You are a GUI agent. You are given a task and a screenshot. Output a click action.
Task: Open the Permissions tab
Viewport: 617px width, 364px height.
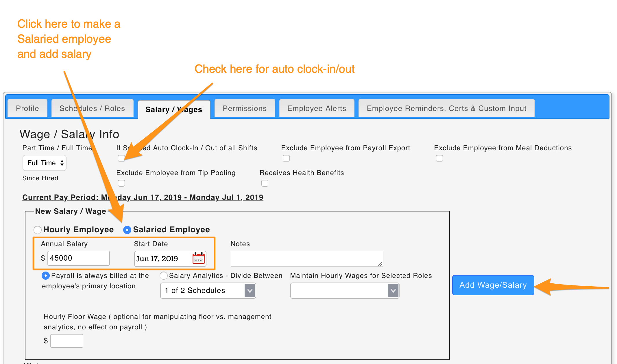[x=245, y=108]
